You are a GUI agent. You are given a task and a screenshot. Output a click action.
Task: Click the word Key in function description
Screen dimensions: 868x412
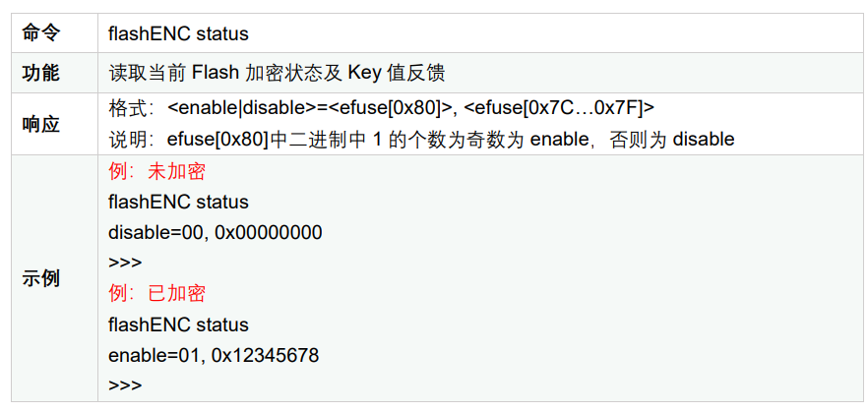364,73
